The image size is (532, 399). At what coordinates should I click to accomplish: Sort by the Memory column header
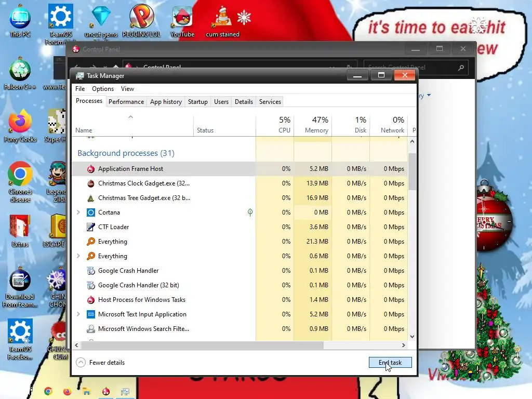coord(313,125)
